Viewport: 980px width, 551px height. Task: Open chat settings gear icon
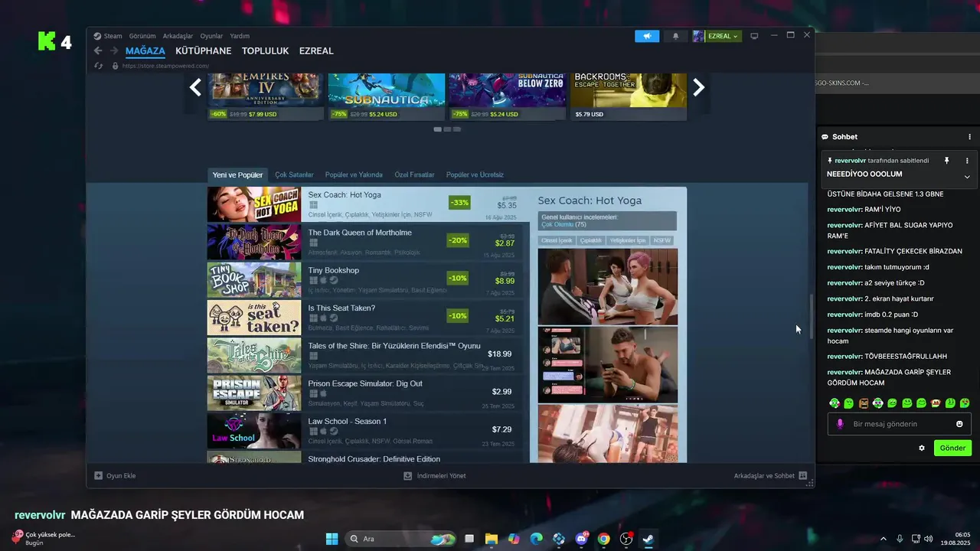pyautogui.click(x=922, y=448)
